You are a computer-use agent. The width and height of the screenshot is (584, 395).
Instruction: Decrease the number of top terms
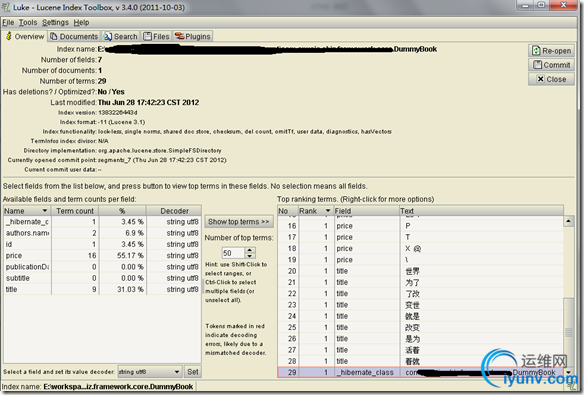[250, 256]
